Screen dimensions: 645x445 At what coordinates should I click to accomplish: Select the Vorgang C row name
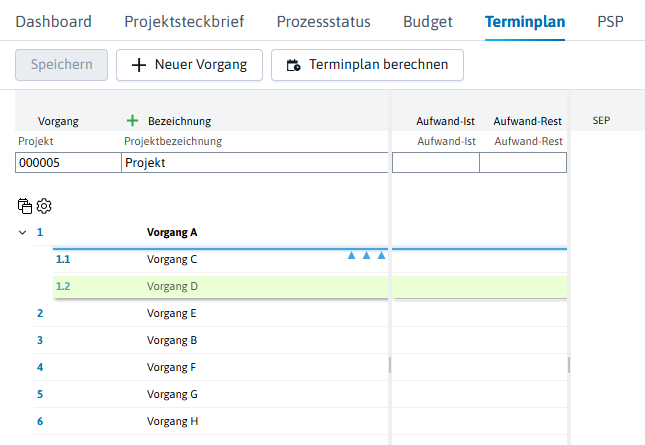click(172, 260)
